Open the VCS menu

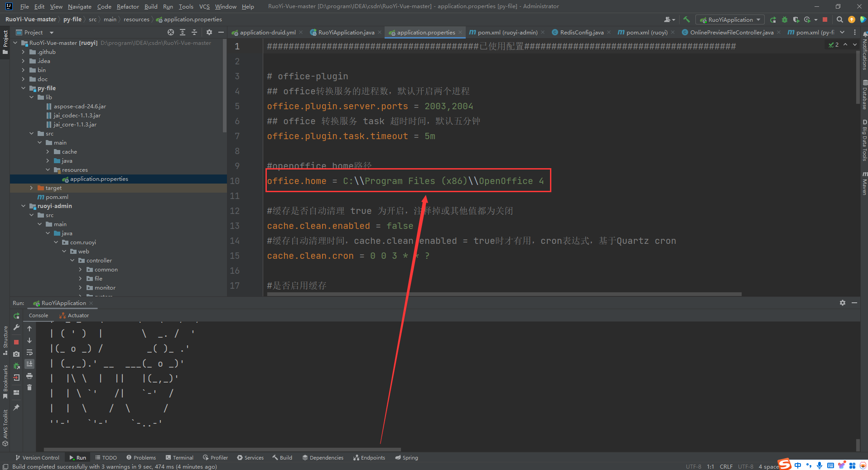(204, 6)
